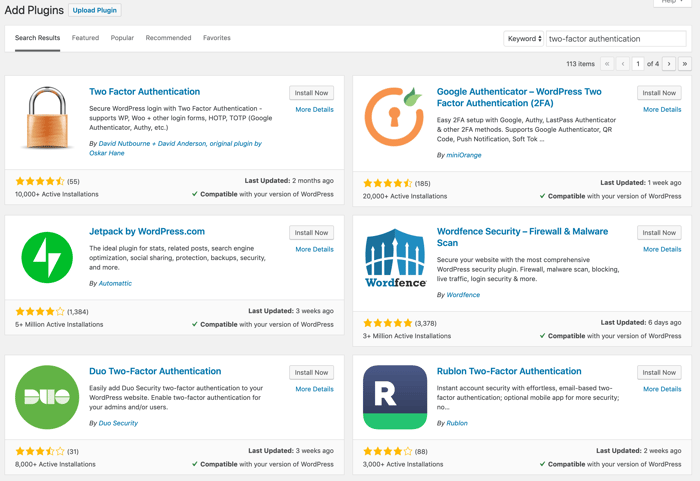Open More Details for Google Authenticator
The height and width of the screenshot is (481, 700).
[x=662, y=109]
